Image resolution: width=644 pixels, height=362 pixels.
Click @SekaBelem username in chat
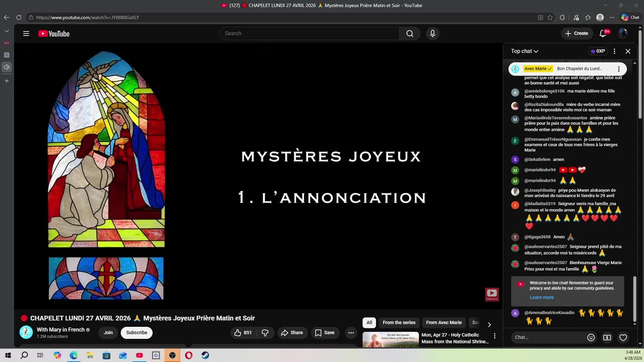pyautogui.click(x=537, y=159)
